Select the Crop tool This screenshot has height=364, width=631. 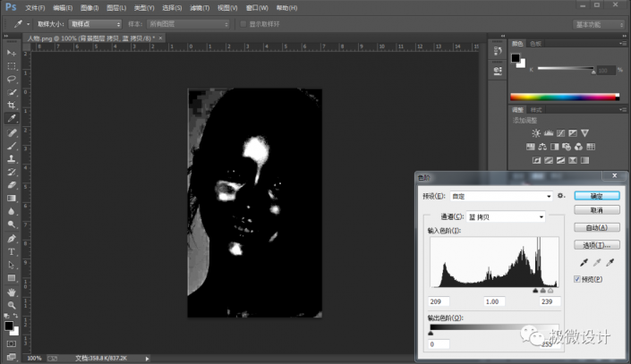point(12,105)
